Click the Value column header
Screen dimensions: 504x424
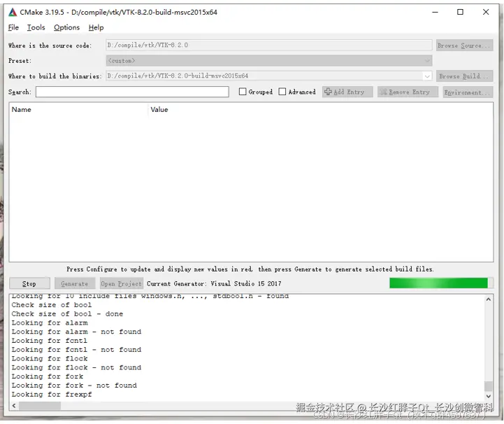pos(159,110)
